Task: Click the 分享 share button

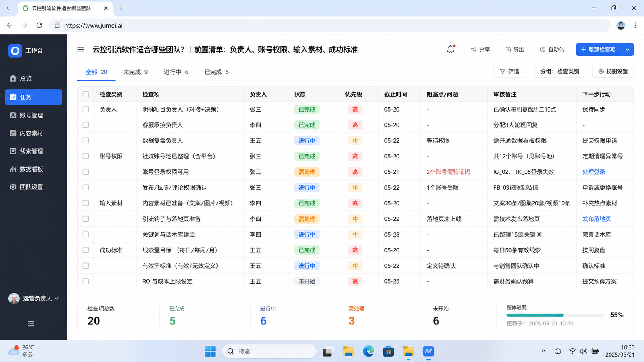Action: tap(480, 50)
